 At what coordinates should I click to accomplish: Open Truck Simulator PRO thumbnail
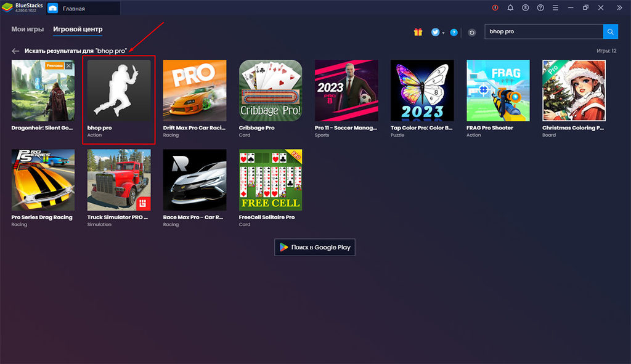pyautogui.click(x=119, y=180)
